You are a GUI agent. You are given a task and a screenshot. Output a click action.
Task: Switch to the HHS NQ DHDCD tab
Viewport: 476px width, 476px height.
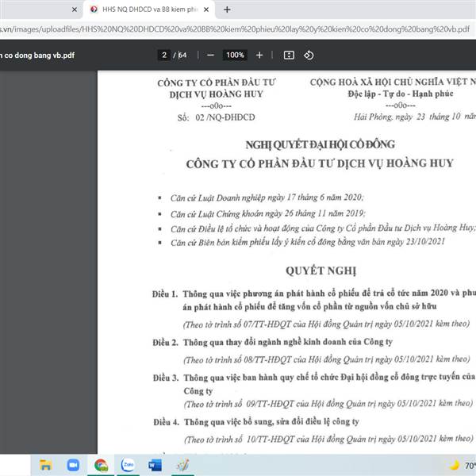coord(149,10)
